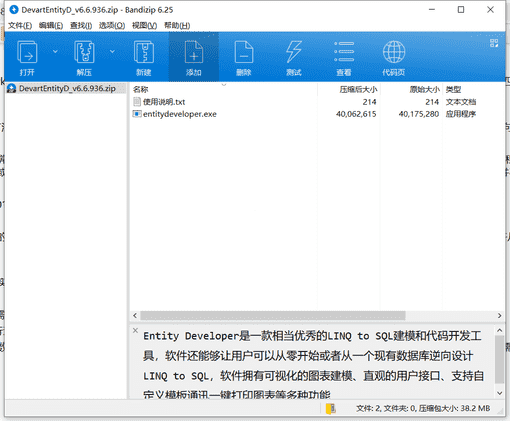Close the archive comment panel with X
Image resolution: width=510 pixels, height=421 pixels.
[135, 330]
